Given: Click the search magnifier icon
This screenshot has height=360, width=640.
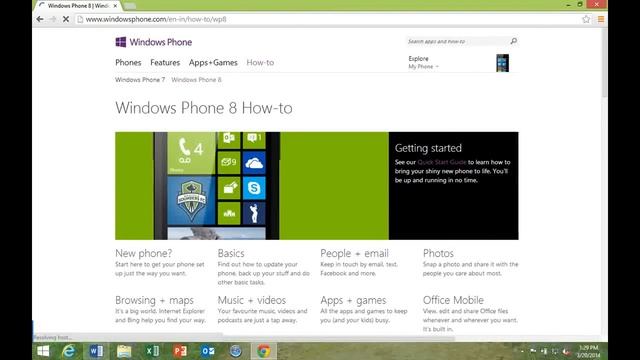Looking at the screenshot, I should click(x=513, y=41).
